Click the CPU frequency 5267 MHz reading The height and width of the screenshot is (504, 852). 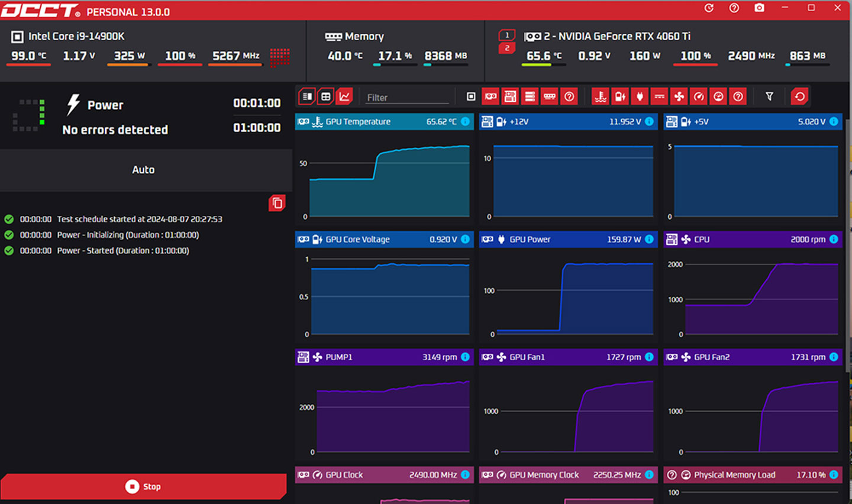click(x=235, y=56)
